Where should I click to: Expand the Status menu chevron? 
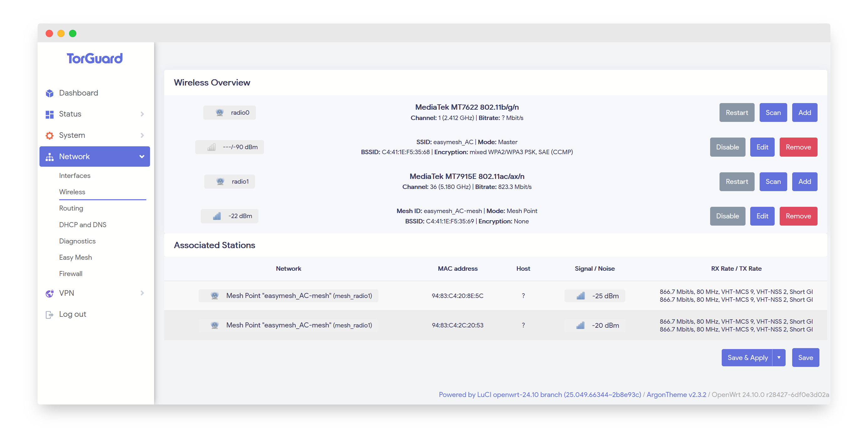tap(142, 114)
